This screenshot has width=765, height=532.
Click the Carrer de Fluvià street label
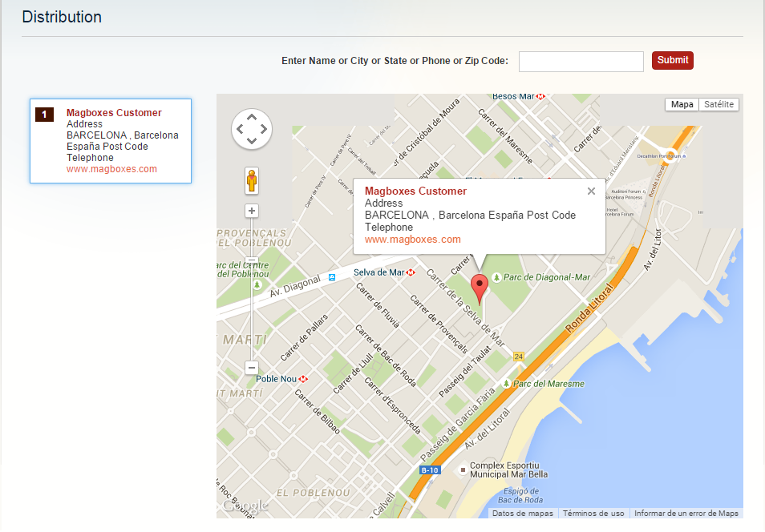point(378,306)
